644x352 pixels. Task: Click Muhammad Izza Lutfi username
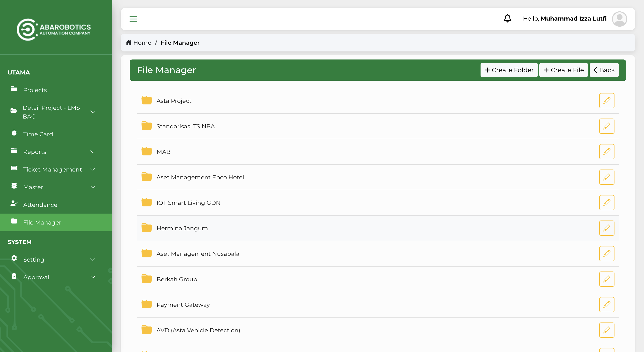coord(574,19)
